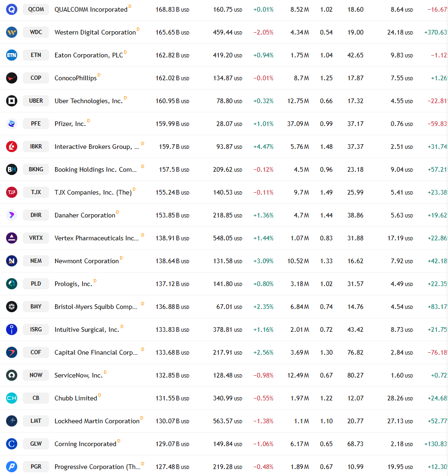Click the Pfizer logo icon
This screenshot has height=476, width=448.
point(12,124)
